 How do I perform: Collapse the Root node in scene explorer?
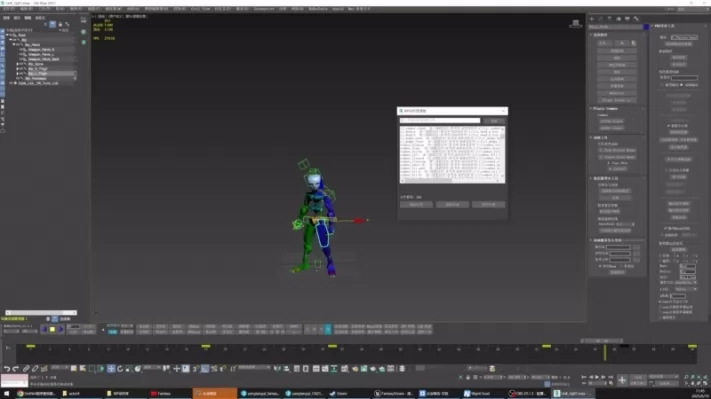(x=8, y=35)
